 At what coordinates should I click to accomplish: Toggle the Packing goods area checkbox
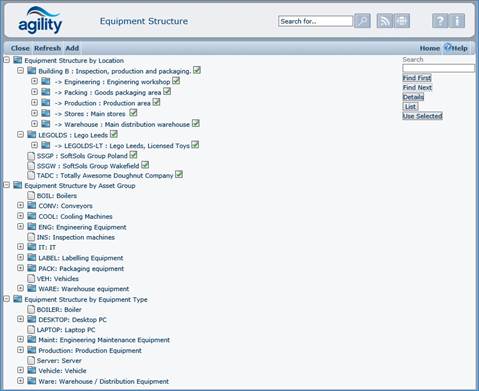[x=167, y=91]
